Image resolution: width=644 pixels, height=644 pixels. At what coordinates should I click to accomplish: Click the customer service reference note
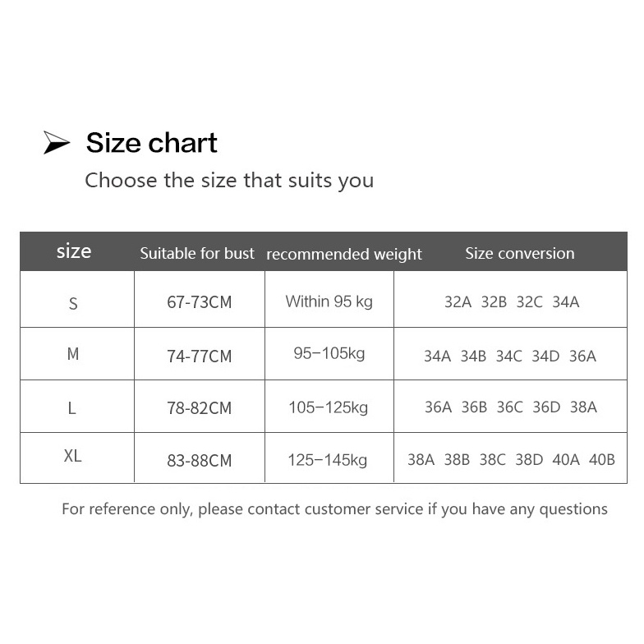point(334,509)
